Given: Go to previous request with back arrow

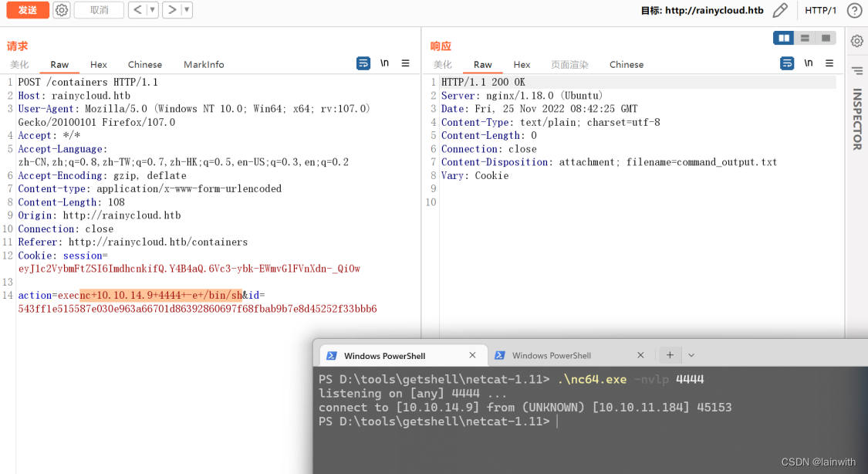Looking at the screenshot, I should pyautogui.click(x=137, y=10).
